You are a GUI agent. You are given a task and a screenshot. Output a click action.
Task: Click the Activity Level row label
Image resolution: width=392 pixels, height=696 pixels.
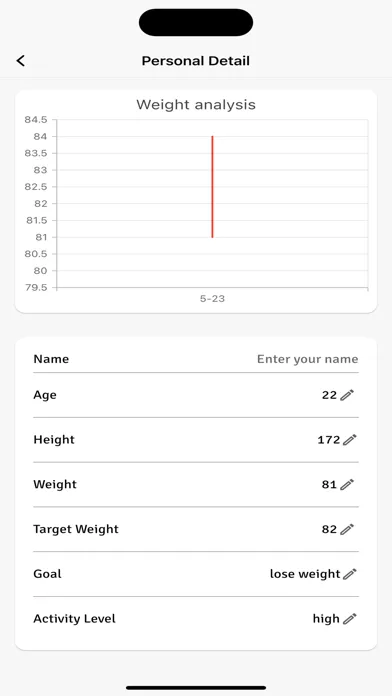[75, 619]
